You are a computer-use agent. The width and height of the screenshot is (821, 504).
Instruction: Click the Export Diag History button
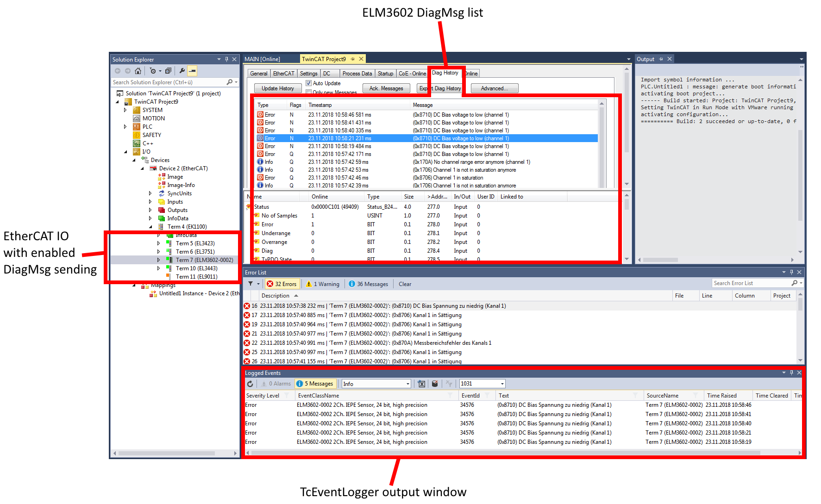coord(440,88)
